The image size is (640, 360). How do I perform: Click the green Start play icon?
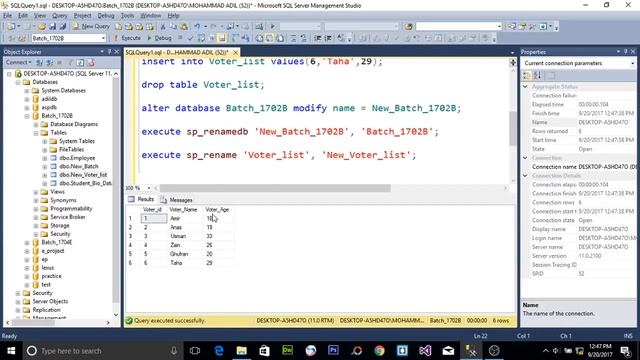(x=273, y=27)
